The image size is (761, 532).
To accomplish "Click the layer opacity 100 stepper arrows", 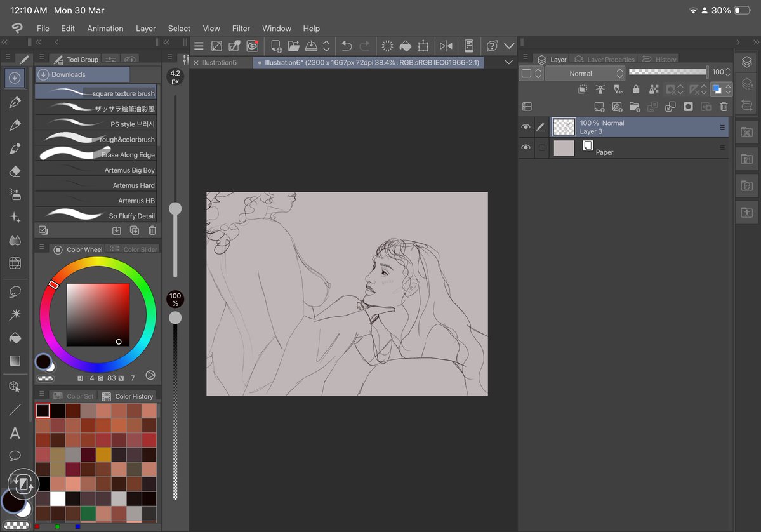I will (x=727, y=72).
